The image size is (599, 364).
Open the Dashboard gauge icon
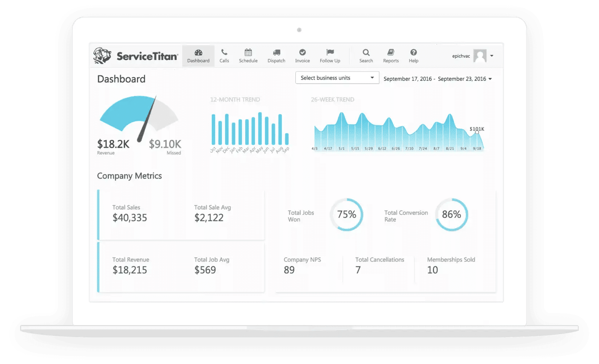(x=198, y=52)
